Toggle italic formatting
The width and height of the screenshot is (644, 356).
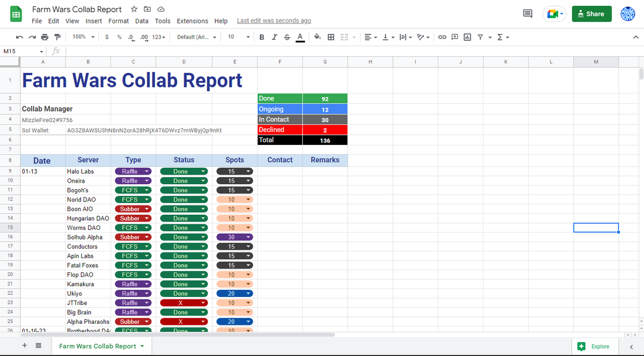coord(274,37)
